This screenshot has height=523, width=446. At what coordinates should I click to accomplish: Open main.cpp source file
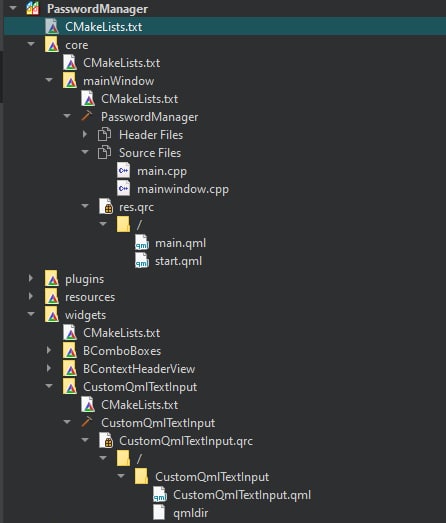pyautogui.click(x=162, y=171)
